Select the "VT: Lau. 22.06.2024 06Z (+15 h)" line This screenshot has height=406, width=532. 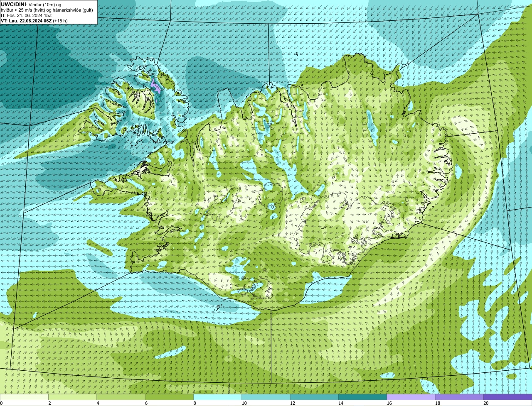34,20
